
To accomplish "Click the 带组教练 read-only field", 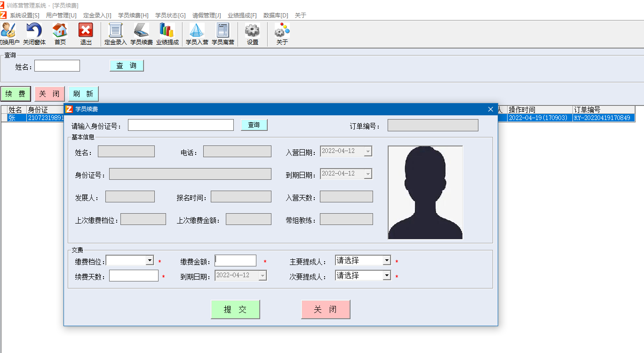I will (x=346, y=219).
